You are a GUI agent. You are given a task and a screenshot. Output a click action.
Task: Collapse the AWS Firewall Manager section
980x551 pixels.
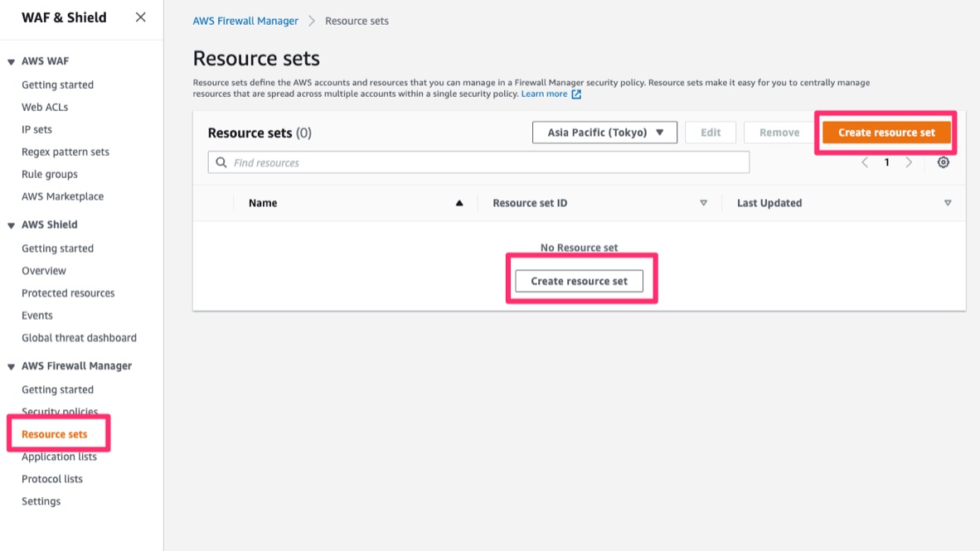pyautogui.click(x=12, y=366)
